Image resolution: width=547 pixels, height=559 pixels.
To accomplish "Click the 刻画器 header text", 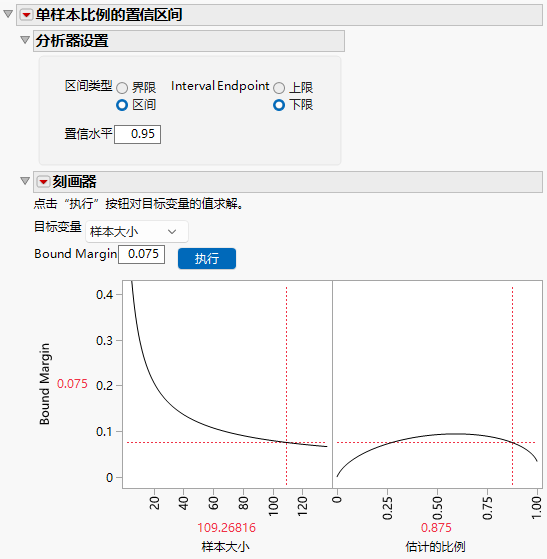I will 74,182.
